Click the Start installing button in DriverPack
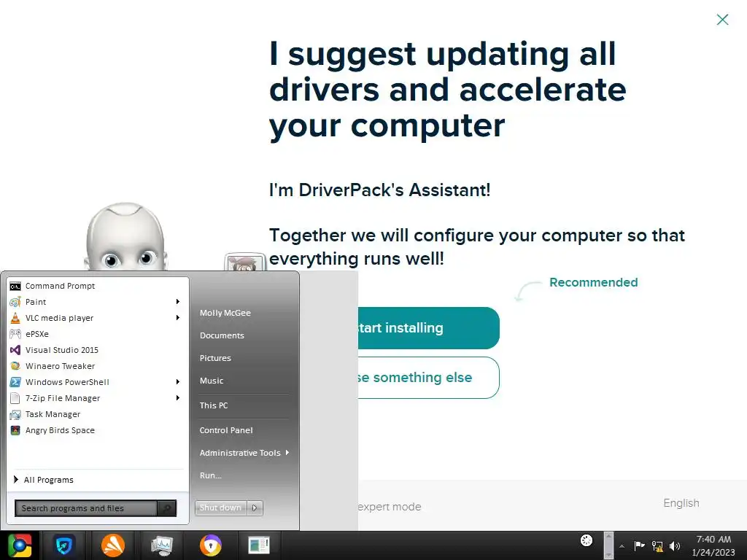This screenshot has width=747, height=560. [428, 328]
